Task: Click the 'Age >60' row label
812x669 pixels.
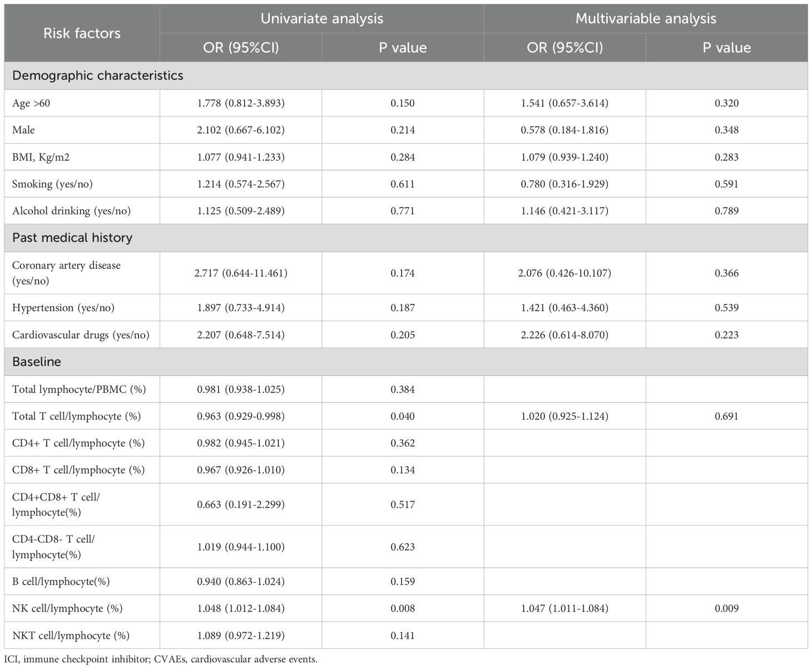Action: click(x=31, y=103)
